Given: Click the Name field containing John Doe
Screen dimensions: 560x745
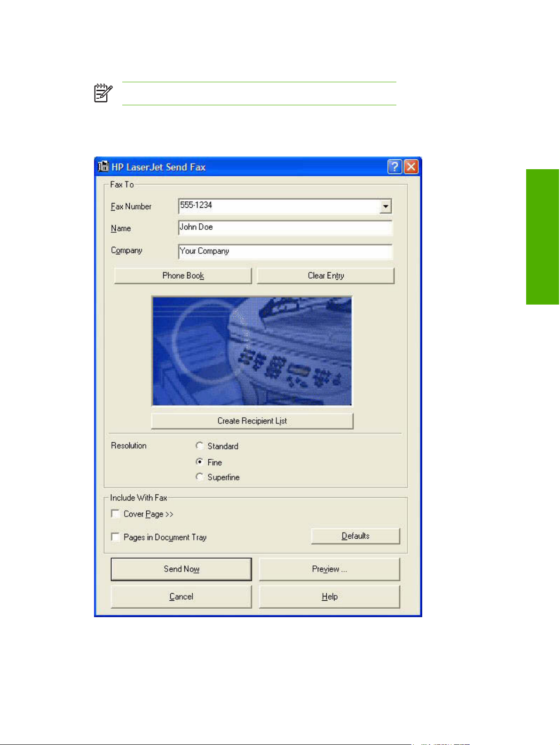Looking at the screenshot, I should tap(285, 228).
